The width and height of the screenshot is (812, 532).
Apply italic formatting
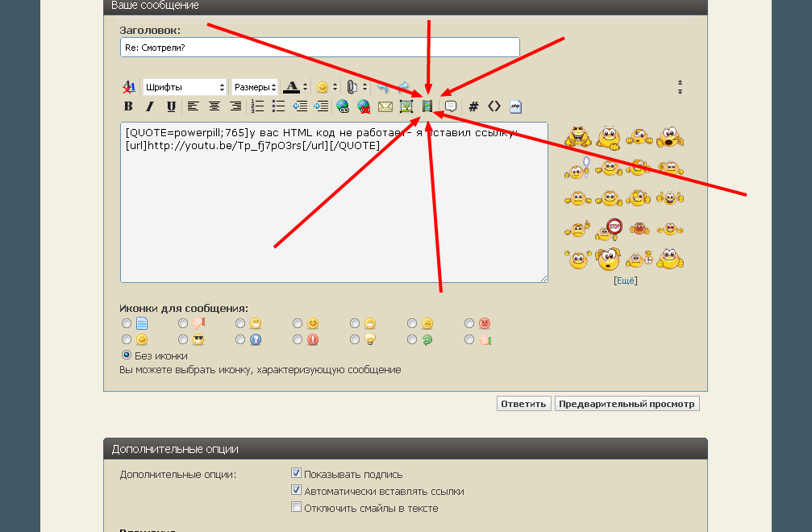149,106
